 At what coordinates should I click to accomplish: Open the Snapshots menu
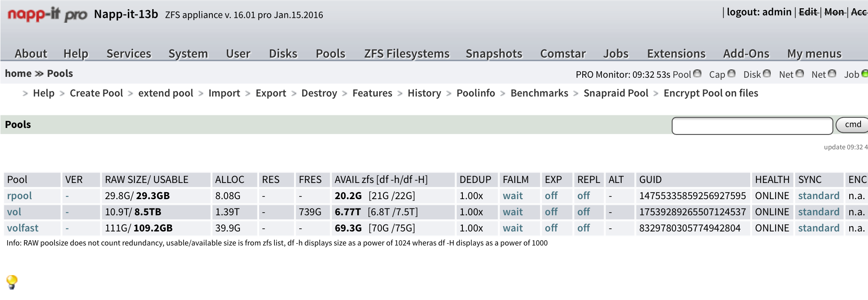coord(494,53)
